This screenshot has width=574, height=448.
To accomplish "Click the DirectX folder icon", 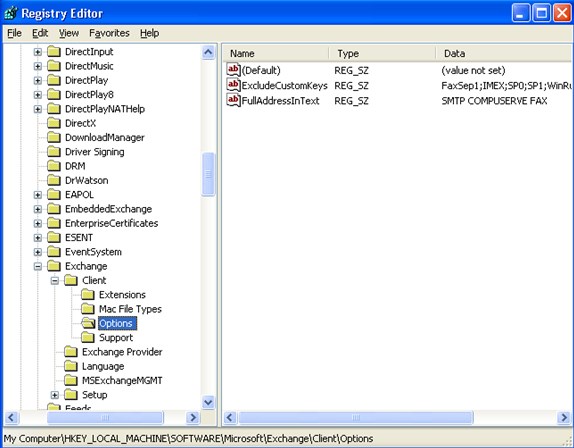I will click(x=54, y=123).
